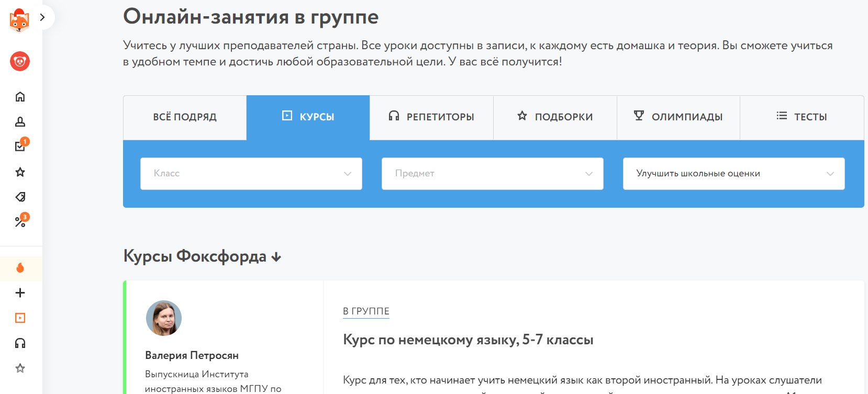
Task: Click the plus icon in sidebar
Action: click(20, 293)
